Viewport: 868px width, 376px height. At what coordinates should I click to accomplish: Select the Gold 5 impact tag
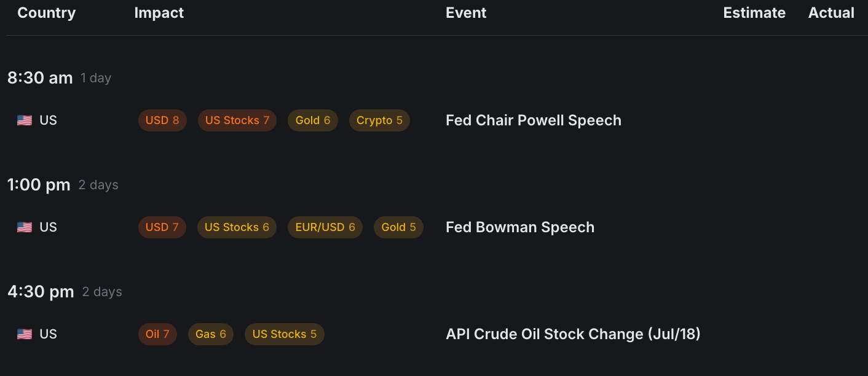(398, 227)
